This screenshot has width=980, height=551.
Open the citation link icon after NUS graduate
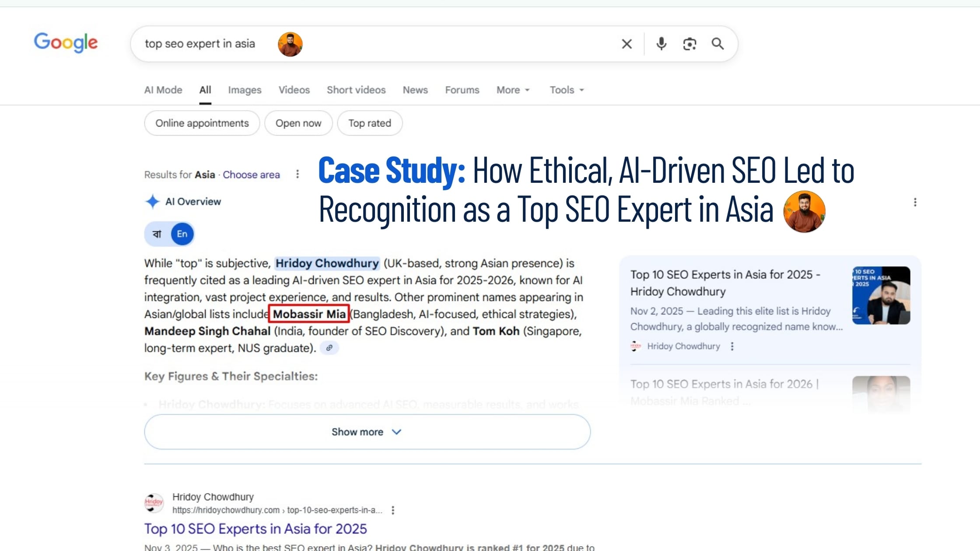tap(329, 348)
